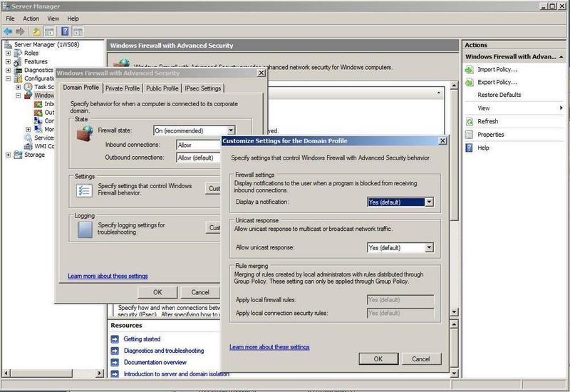The image size is (570, 392).
Task: Click the Help menu in menu bar
Action: 73,19
